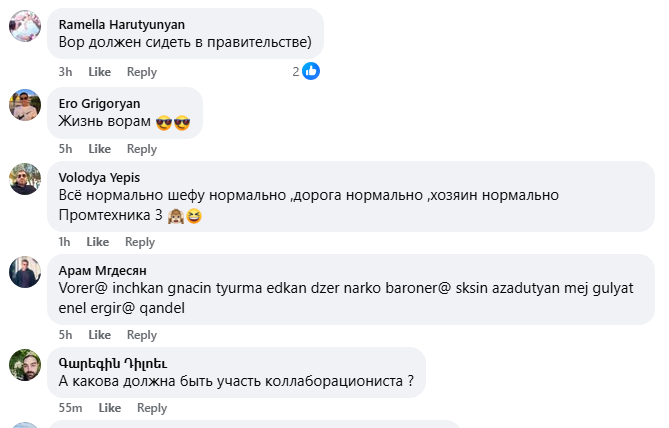
Task: Like Ero Grigoryan's comment
Action: click(99, 149)
